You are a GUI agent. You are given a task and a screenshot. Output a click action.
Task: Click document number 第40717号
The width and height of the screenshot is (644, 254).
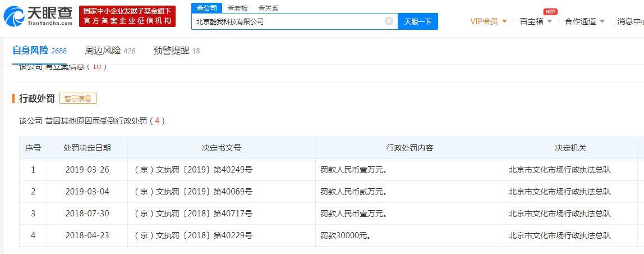233,214
